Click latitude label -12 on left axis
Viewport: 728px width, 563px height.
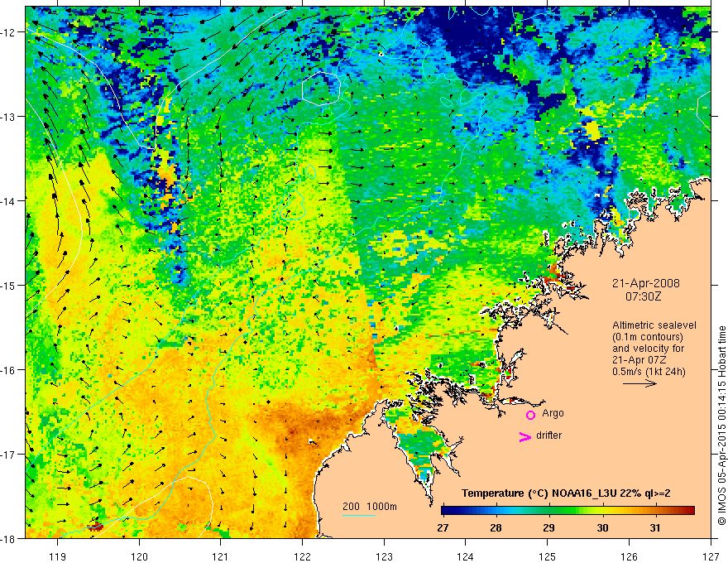[x=8, y=32]
